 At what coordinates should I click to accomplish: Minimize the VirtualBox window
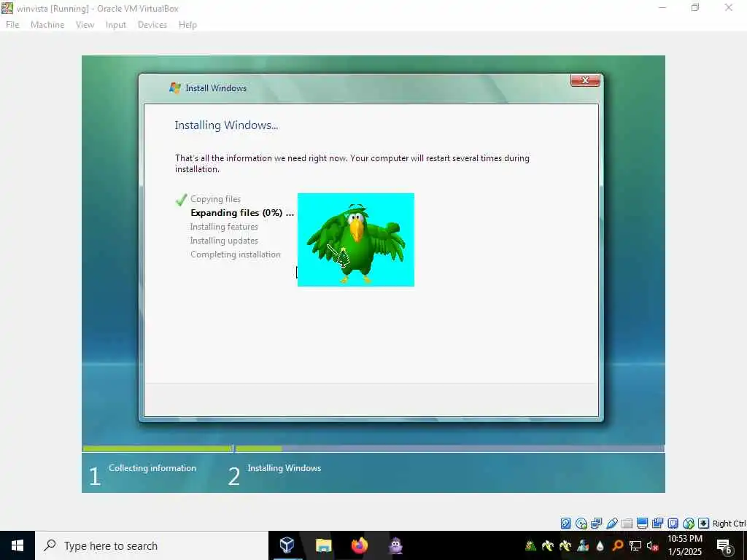tap(662, 7)
